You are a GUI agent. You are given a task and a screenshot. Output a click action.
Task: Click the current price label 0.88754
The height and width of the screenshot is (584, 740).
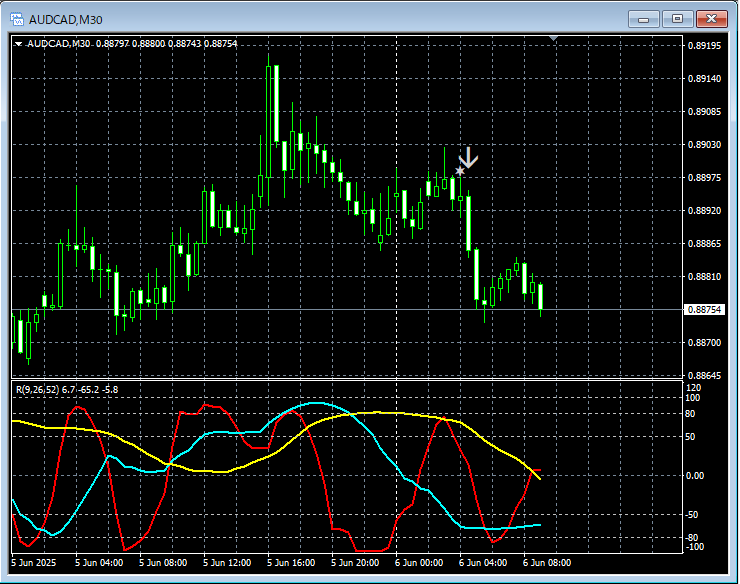704,310
